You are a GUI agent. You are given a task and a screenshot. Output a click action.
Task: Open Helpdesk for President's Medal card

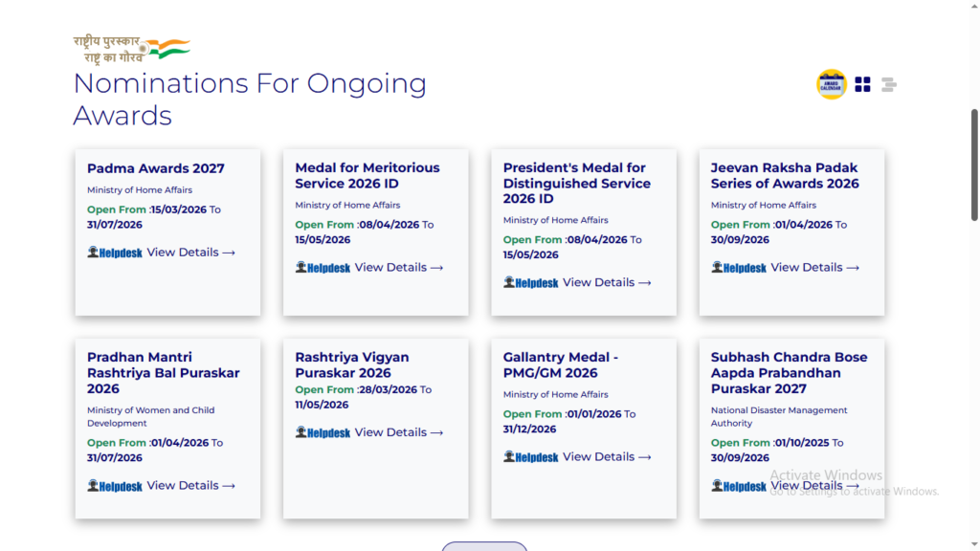coord(531,283)
